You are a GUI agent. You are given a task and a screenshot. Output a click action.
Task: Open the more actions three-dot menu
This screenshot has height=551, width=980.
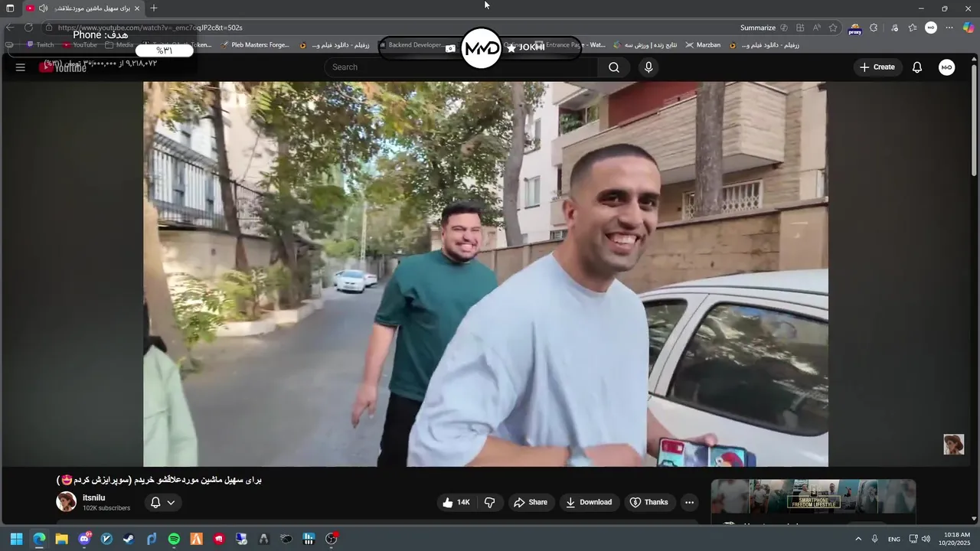tap(689, 502)
